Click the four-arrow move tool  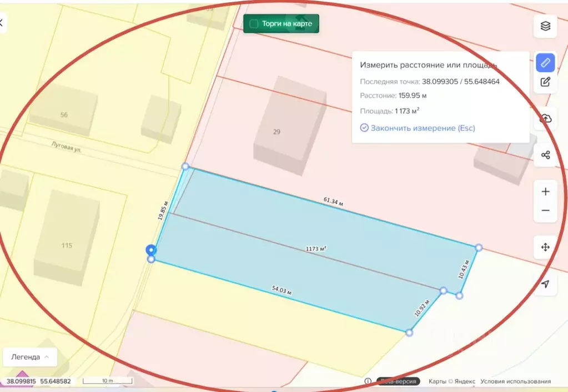(x=545, y=247)
